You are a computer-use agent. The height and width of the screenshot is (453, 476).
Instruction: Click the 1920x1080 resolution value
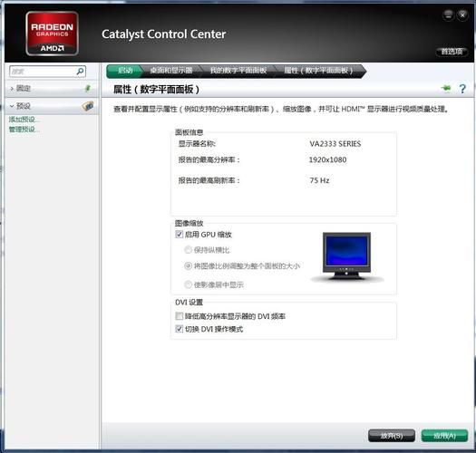click(327, 159)
